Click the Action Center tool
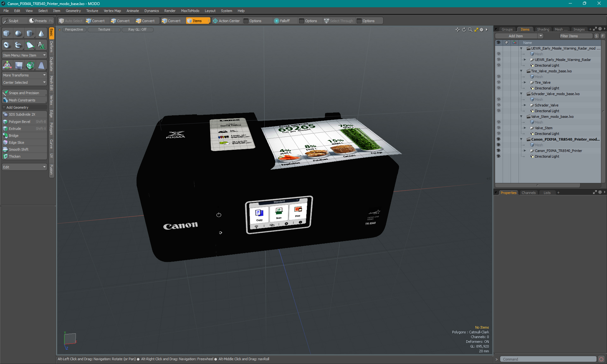 click(x=226, y=21)
